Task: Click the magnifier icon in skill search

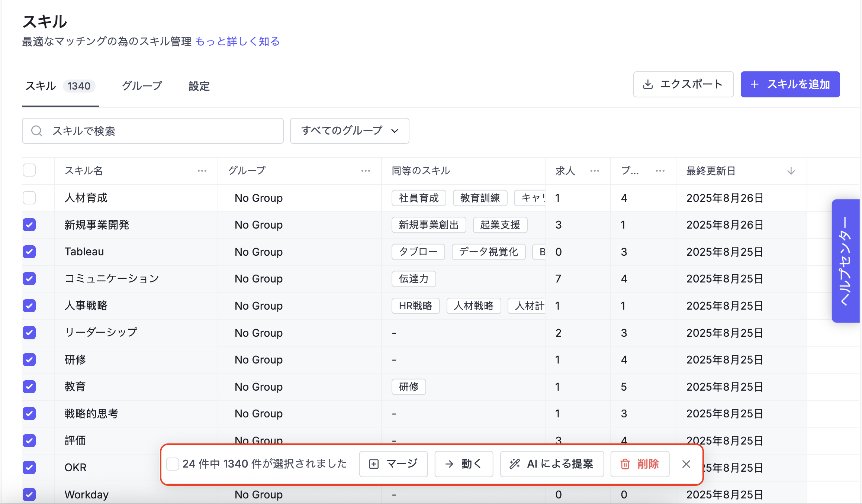Action: pos(36,131)
